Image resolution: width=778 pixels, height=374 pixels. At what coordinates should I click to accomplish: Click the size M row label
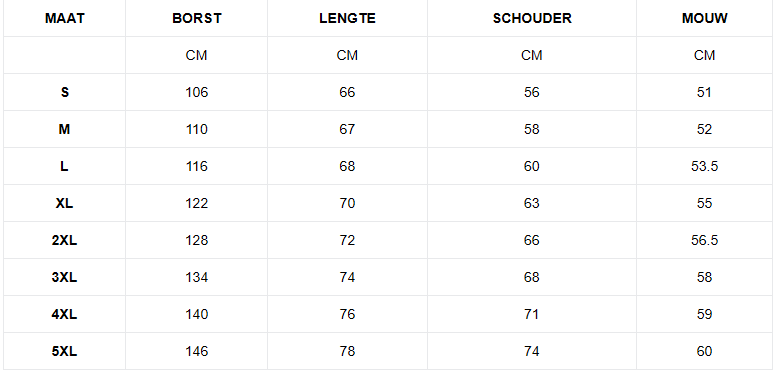point(65,129)
